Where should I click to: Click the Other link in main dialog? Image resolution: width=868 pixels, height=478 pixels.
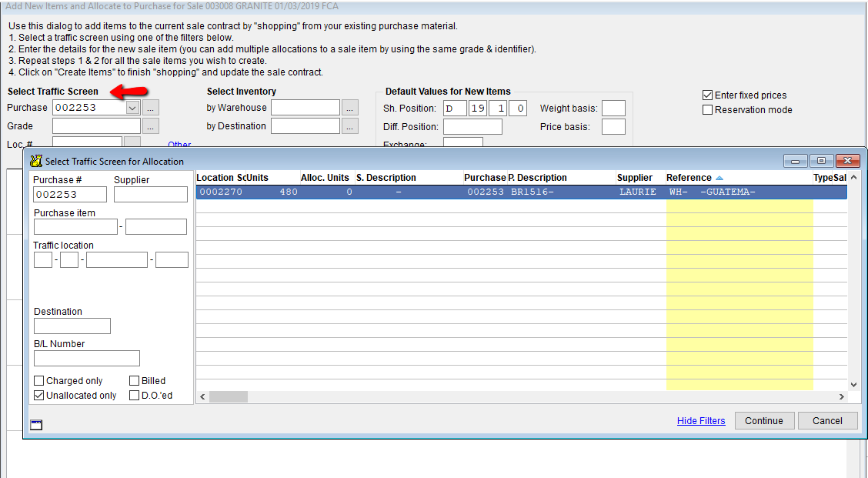coord(179,145)
